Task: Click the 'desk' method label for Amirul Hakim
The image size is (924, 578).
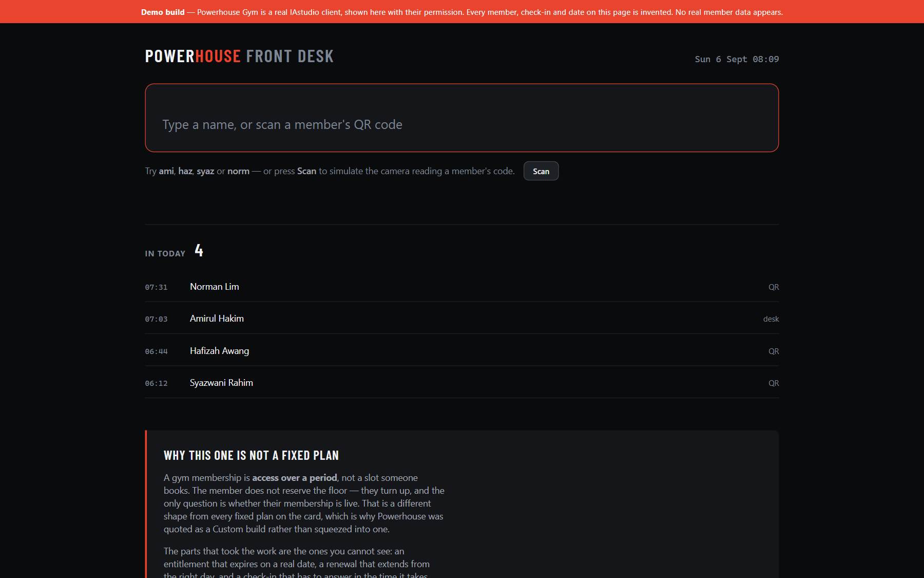Action: point(771,319)
